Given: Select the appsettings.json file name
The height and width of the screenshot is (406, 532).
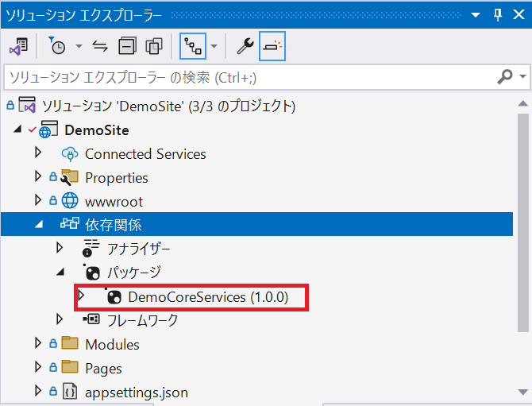Looking at the screenshot, I should pyautogui.click(x=137, y=392).
